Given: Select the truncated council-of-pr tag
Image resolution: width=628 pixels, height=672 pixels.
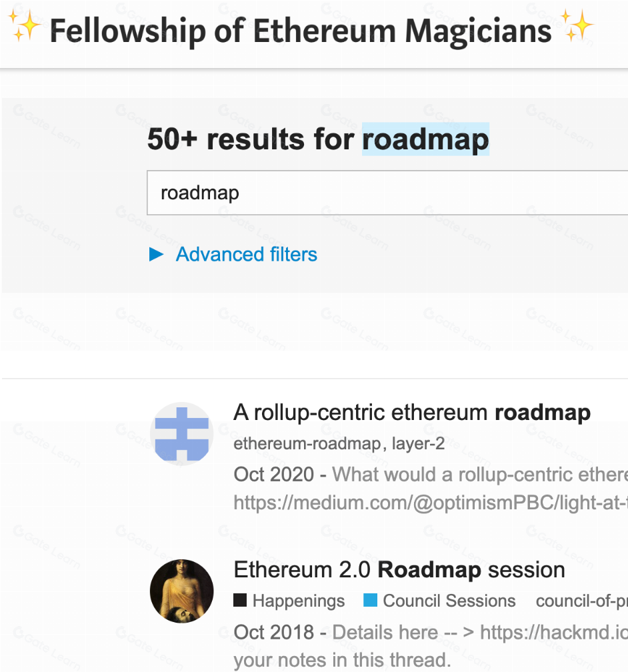Looking at the screenshot, I should tap(581, 601).
